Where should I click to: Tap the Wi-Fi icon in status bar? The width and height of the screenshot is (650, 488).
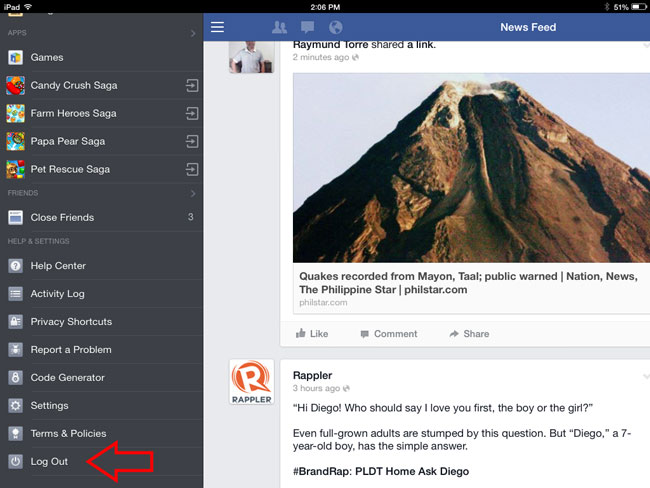(x=28, y=7)
